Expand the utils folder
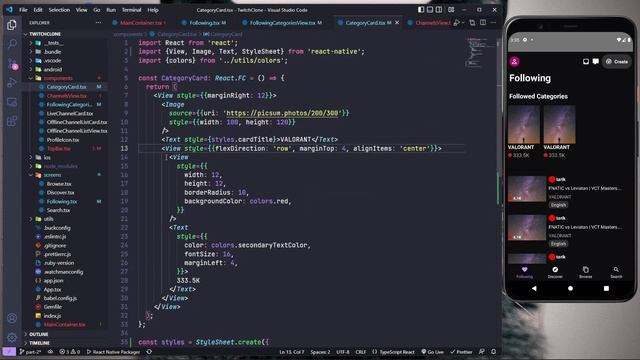640x360 pixels. coord(48,219)
